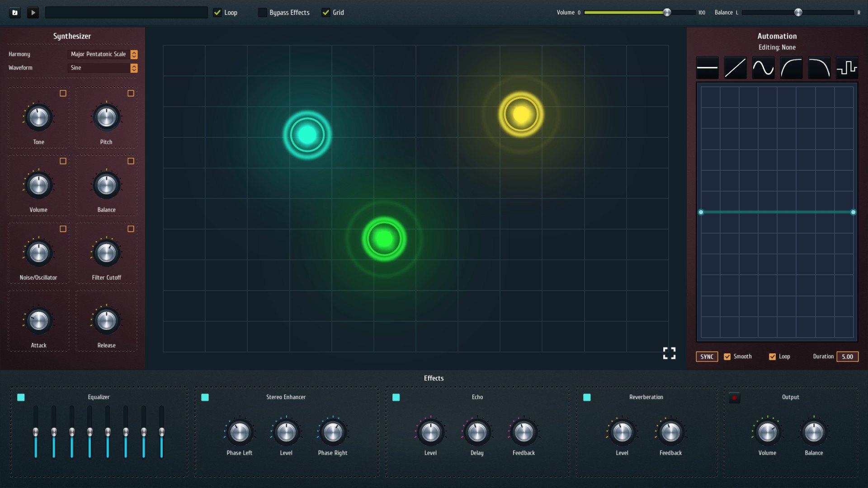
Task: Toggle Smooth in the Automation panel
Action: (x=727, y=357)
